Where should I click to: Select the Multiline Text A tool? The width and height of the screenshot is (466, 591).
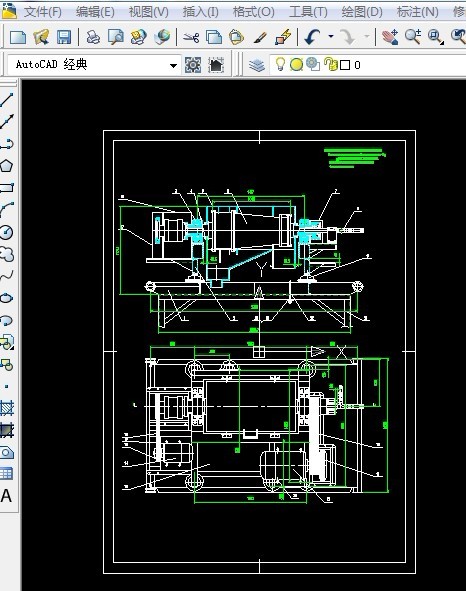(6, 496)
